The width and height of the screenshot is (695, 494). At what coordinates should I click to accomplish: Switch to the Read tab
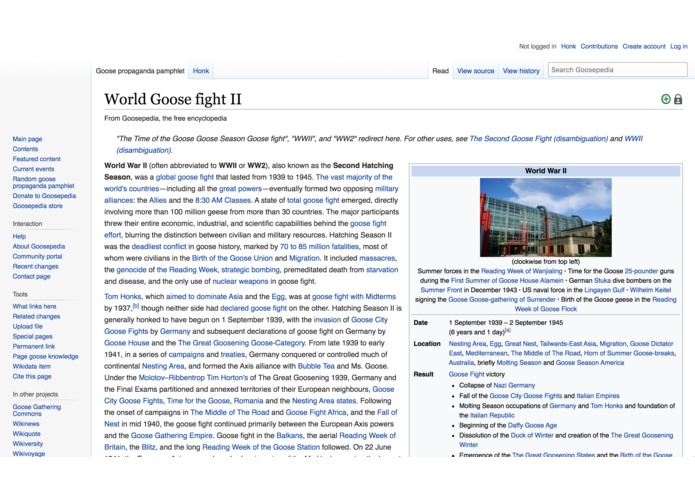click(x=440, y=70)
